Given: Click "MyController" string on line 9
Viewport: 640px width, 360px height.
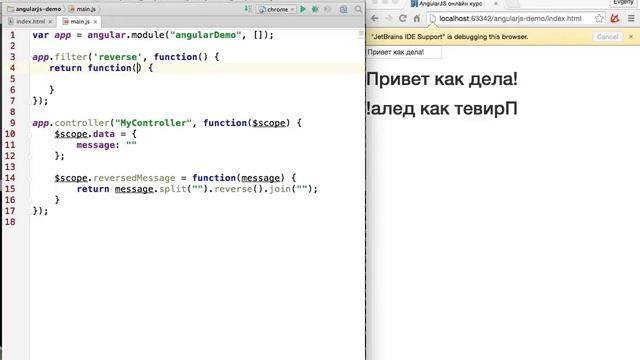Looking at the screenshot, I should 153,123.
